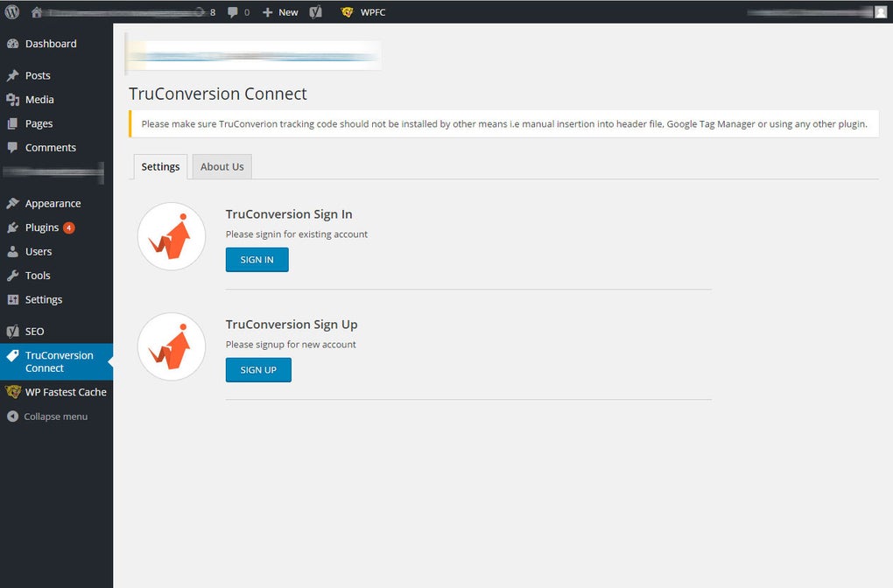Expand the Settings sidebar menu
Screen dimensions: 893x588
coord(41,299)
